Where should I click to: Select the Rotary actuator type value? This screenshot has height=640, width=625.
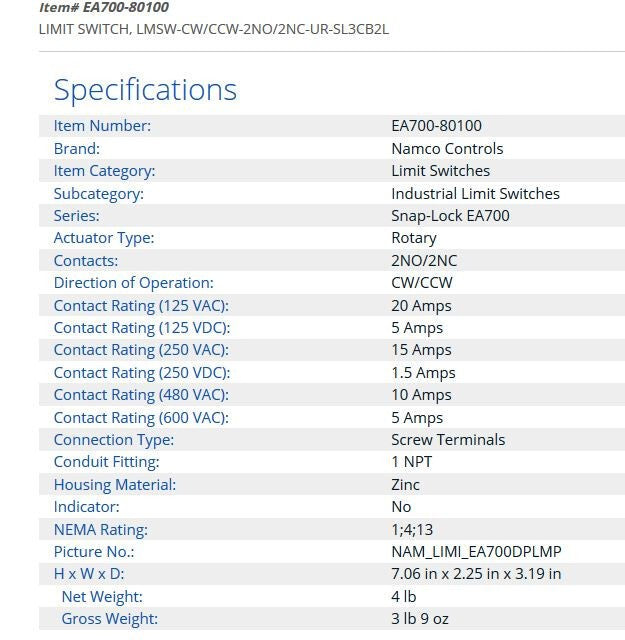pyautogui.click(x=413, y=238)
